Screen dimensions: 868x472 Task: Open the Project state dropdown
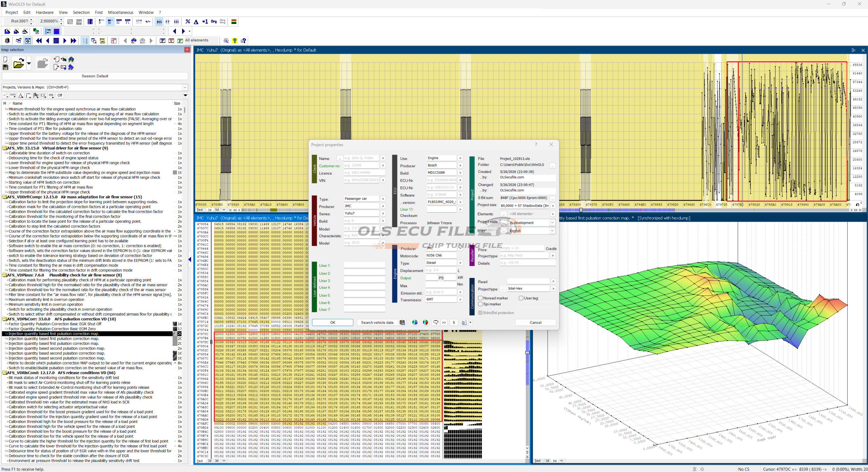coord(552,222)
